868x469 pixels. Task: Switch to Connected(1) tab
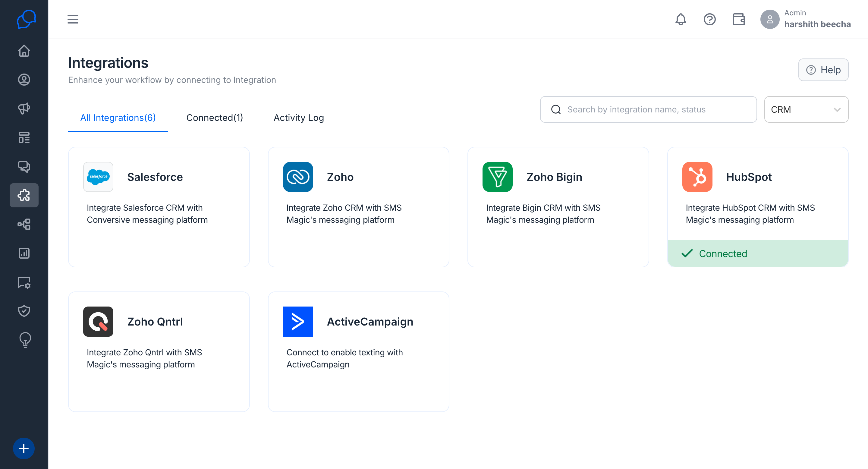coord(215,118)
